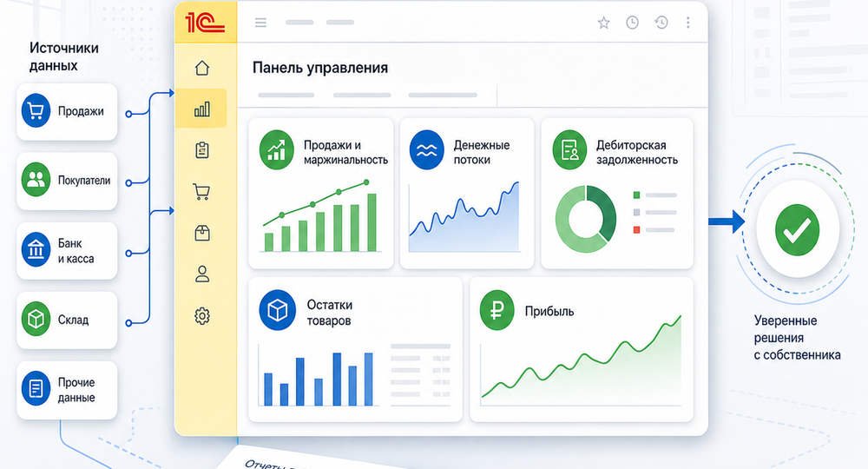Click the Источники данных heading
868x469 pixels.
coord(63,56)
